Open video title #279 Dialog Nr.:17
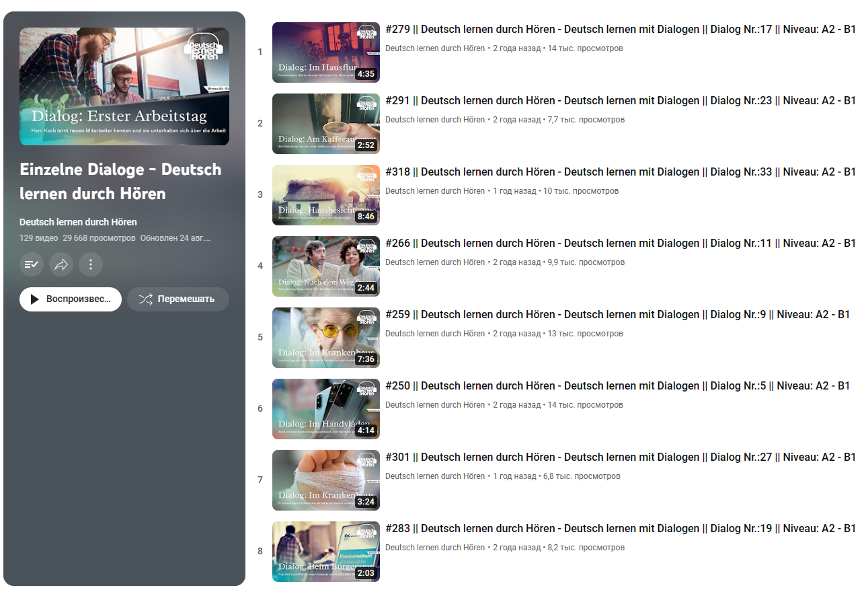Screen dimensions: 868x592 (621, 30)
